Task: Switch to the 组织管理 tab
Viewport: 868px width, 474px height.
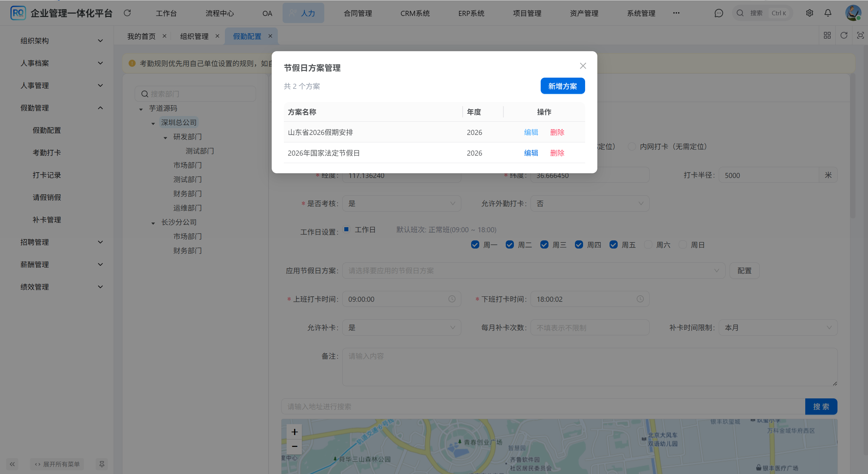Action: click(x=194, y=36)
